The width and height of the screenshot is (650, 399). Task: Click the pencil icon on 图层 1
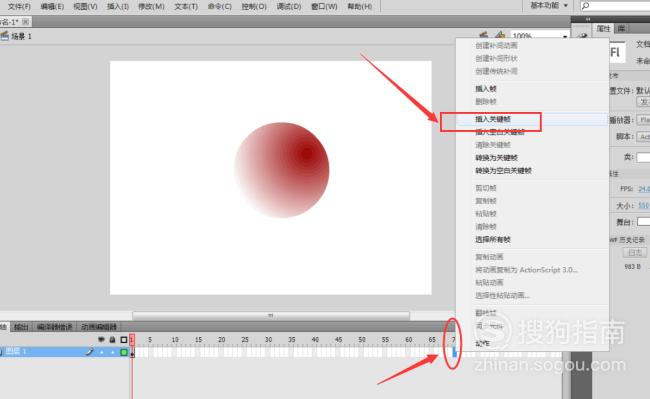click(x=89, y=352)
